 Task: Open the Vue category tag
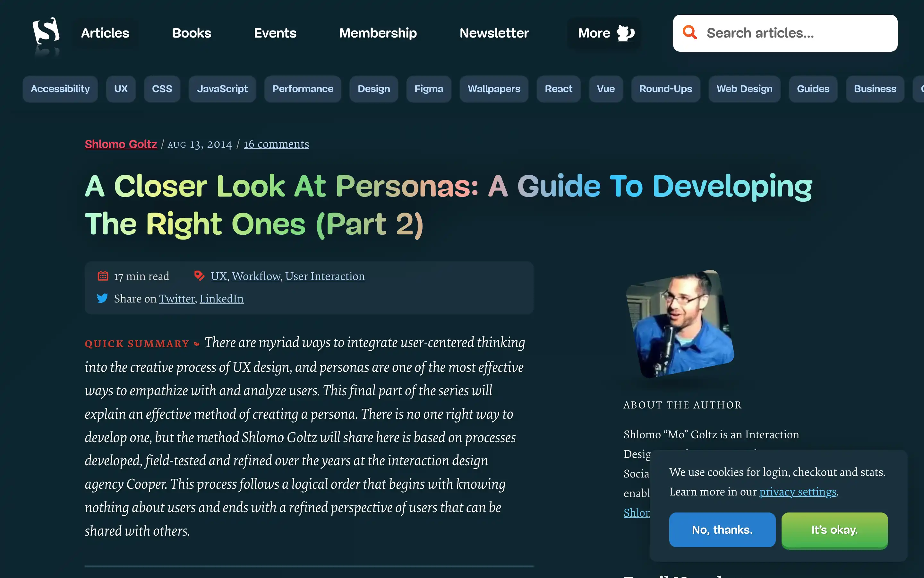606,89
